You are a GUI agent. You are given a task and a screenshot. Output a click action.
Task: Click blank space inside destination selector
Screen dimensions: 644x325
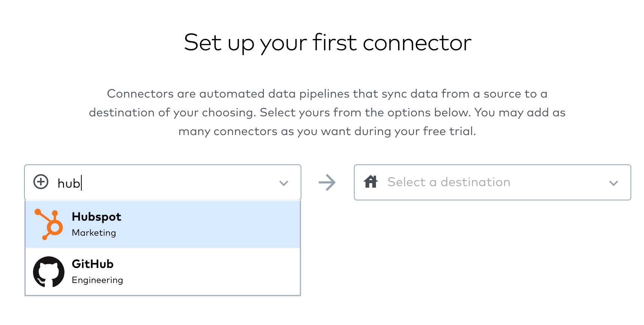point(559,182)
